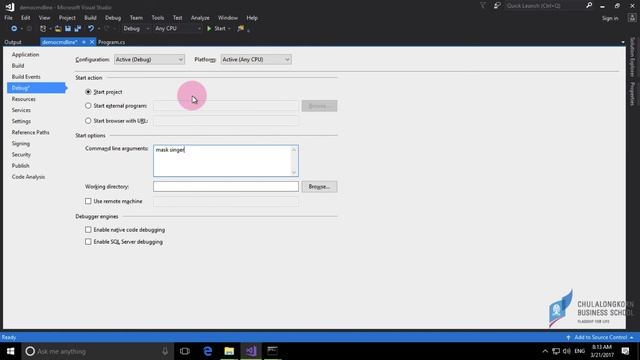Click the network tray icon
The image size is (640, 360).
[x=556, y=351]
